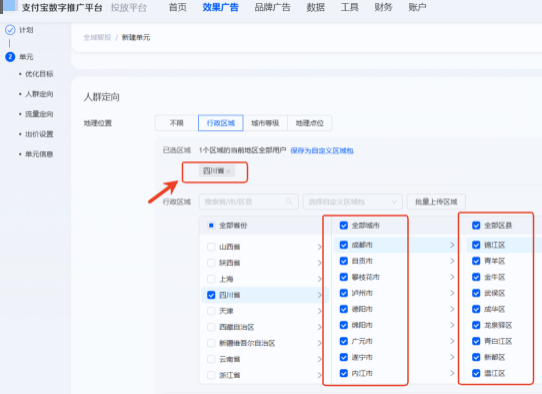Open the 选择自定义区域包 dropdown

tap(353, 201)
